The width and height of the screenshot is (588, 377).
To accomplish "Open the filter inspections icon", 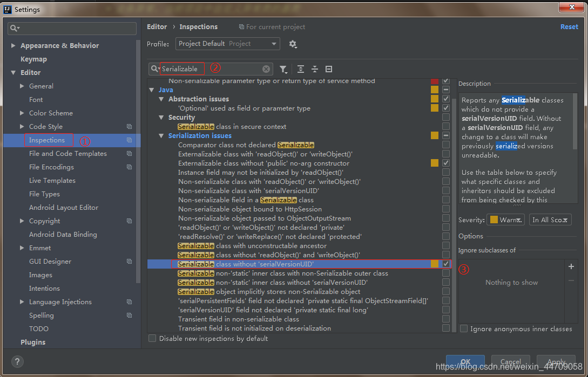I will [x=283, y=69].
